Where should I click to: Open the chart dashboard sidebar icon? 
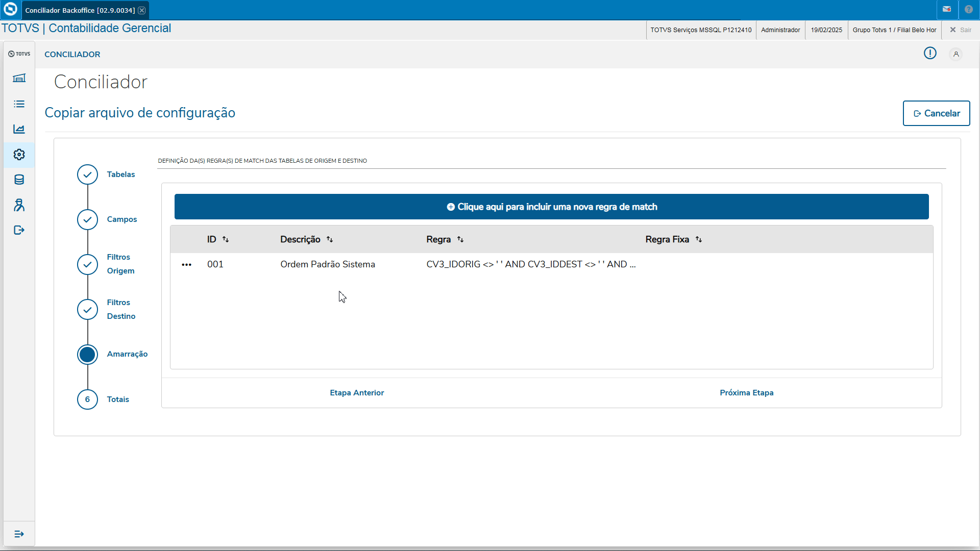(x=19, y=129)
